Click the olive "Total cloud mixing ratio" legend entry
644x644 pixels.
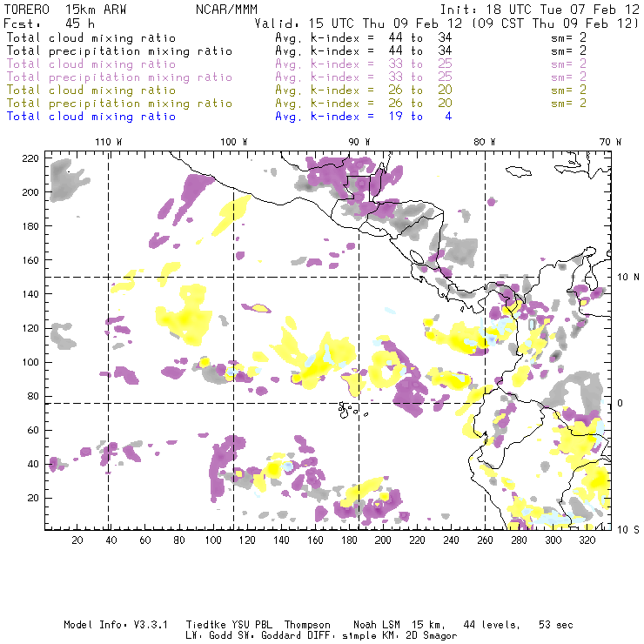(x=91, y=91)
